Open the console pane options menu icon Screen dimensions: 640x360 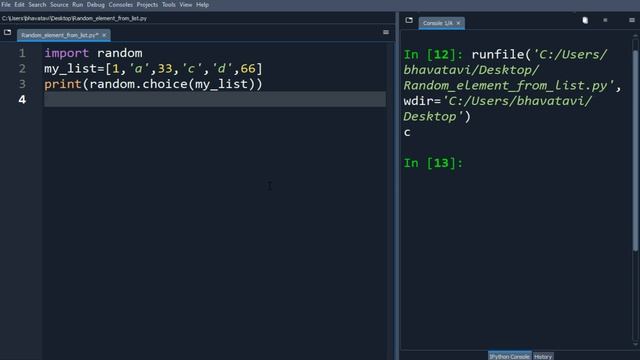[632, 20]
